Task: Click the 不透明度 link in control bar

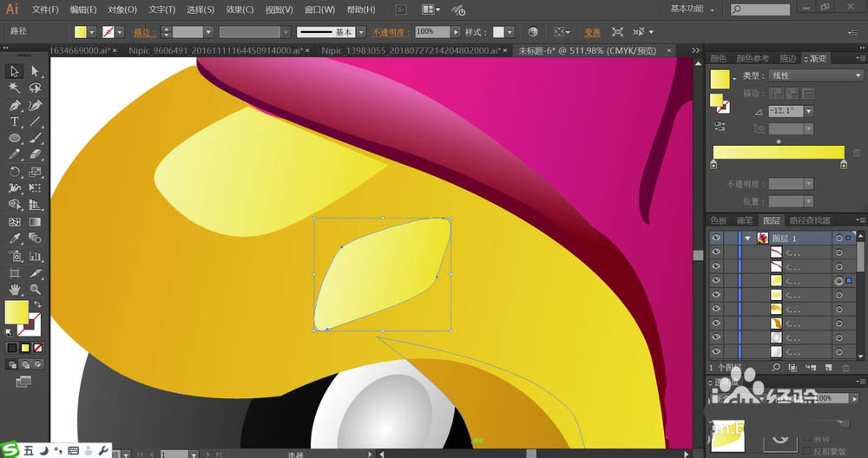Action: point(391,33)
